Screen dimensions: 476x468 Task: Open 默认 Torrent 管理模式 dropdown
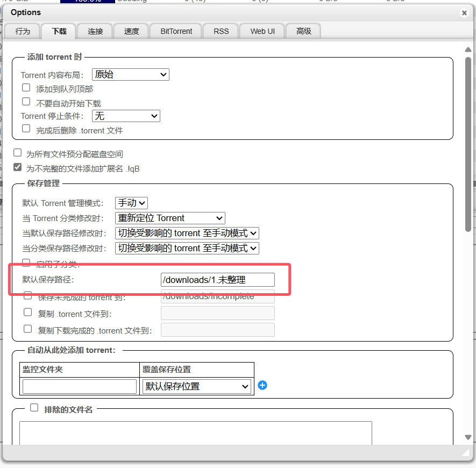(131, 203)
